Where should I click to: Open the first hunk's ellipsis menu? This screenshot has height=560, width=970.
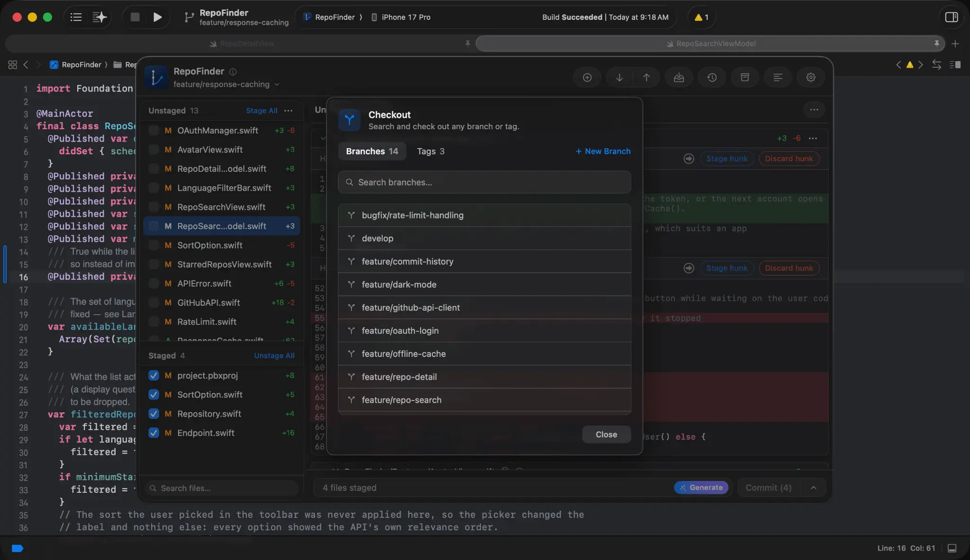coord(813,138)
